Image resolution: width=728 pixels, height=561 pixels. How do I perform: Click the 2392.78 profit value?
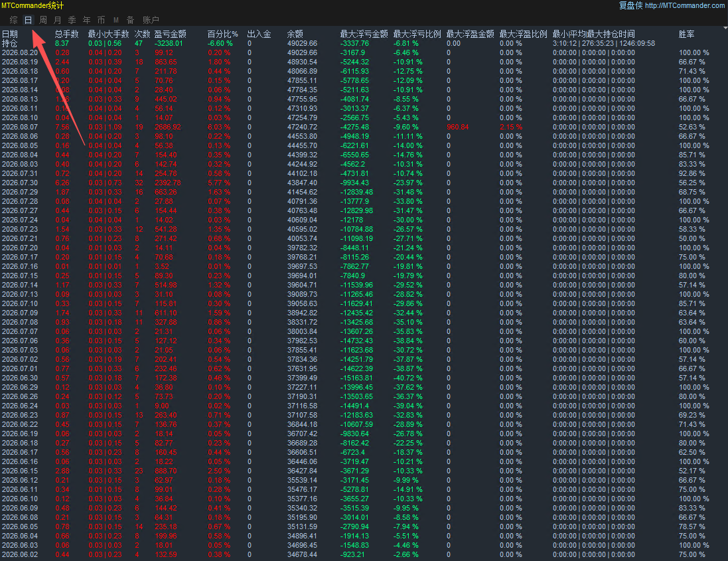(x=168, y=183)
